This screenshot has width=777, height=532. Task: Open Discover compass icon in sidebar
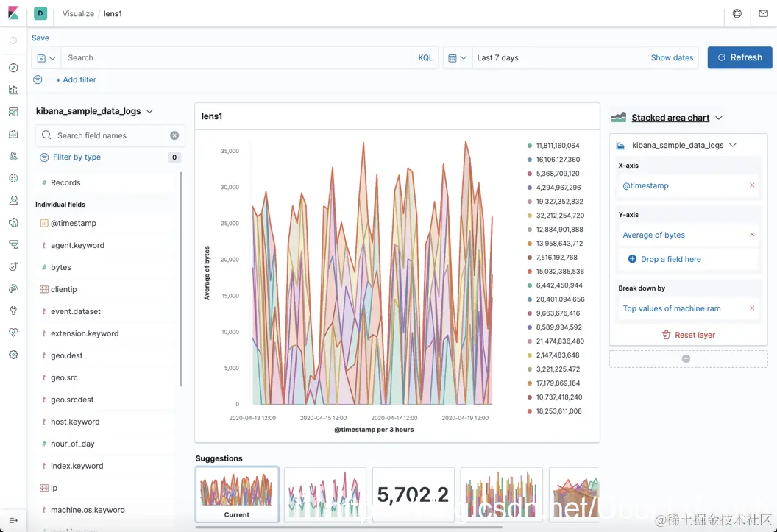click(13, 68)
